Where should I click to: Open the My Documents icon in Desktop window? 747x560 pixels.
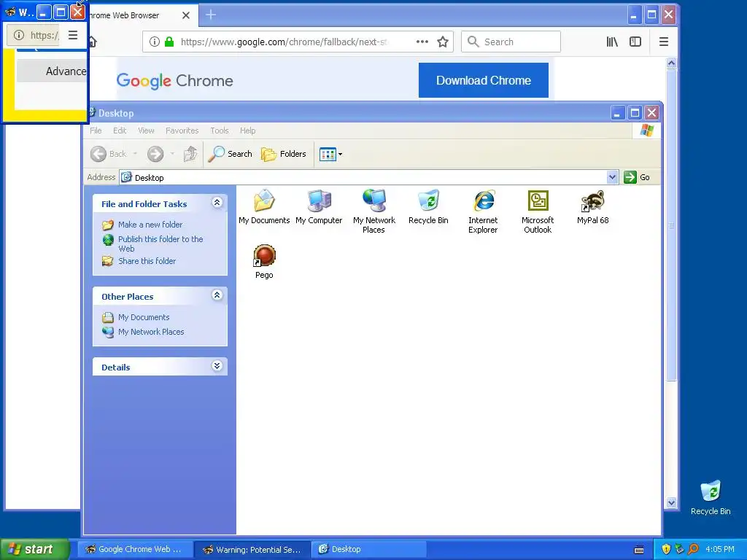[264, 206]
